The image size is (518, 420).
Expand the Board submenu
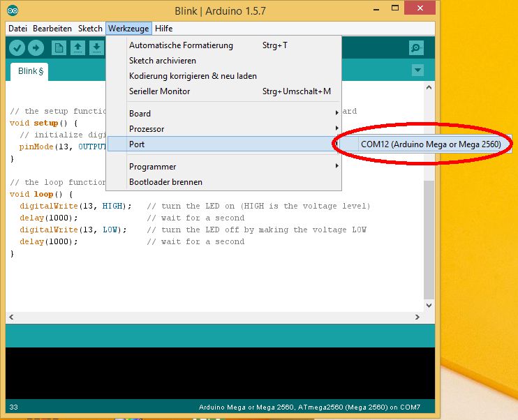point(224,114)
